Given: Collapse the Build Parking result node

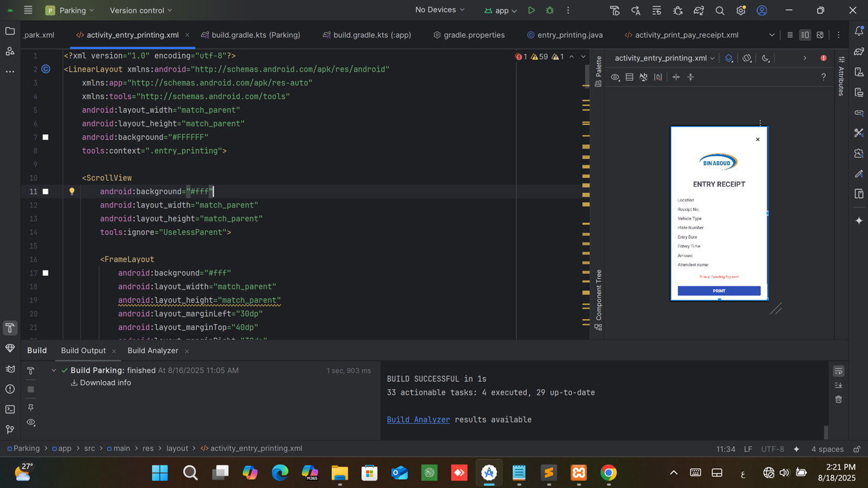Looking at the screenshot, I should (54, 370).
